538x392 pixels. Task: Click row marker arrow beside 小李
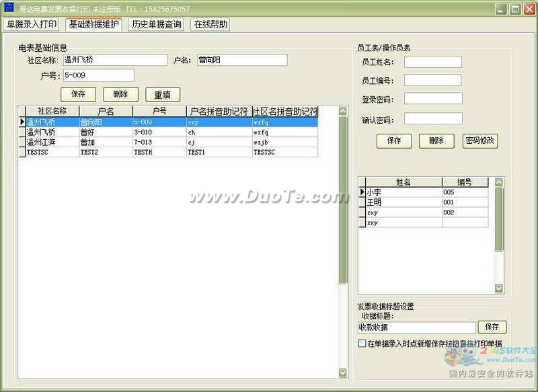(362, 192)
